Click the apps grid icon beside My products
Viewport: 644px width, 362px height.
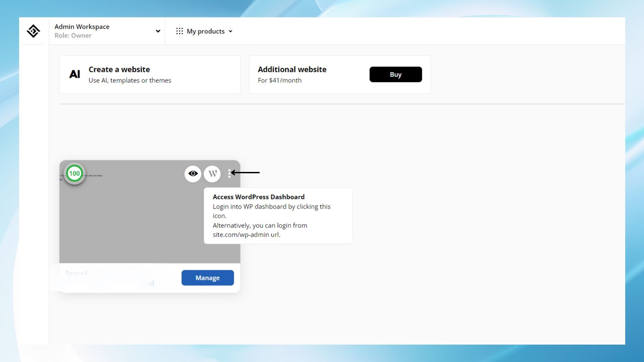point(180,31)
